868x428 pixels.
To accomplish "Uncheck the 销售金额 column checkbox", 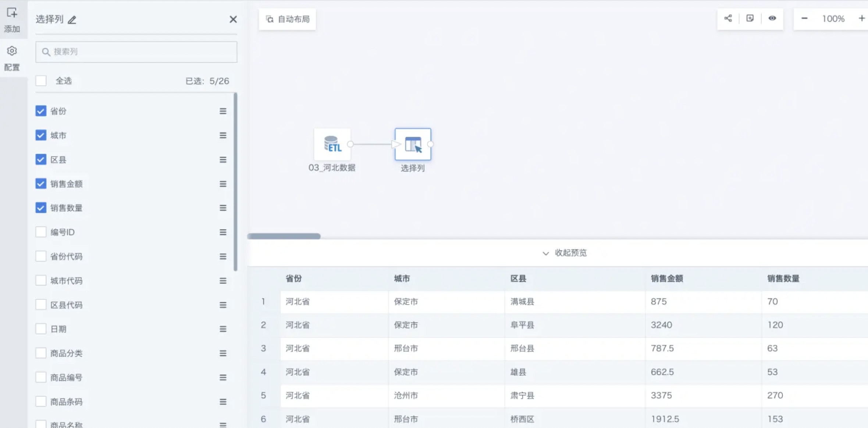I will click(x=41, y=183).
